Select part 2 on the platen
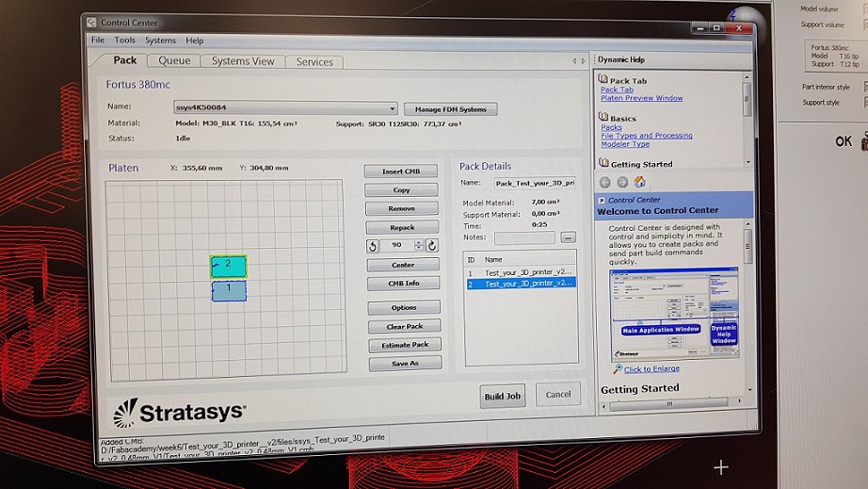868x489 pixels. click(x=229, y=267)
